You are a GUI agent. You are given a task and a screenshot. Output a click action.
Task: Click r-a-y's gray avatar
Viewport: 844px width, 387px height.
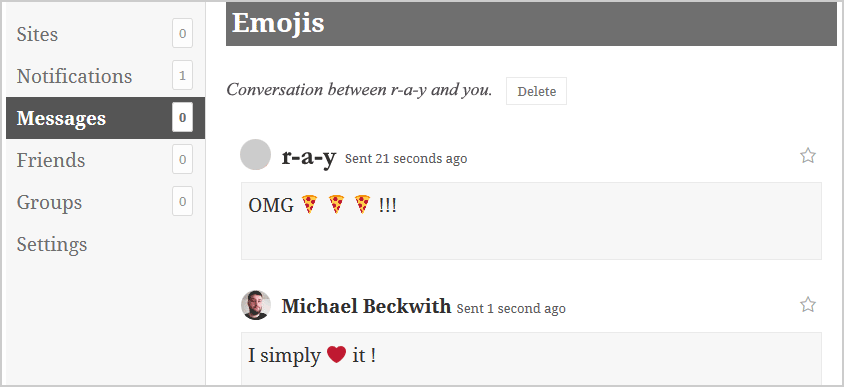255,154
